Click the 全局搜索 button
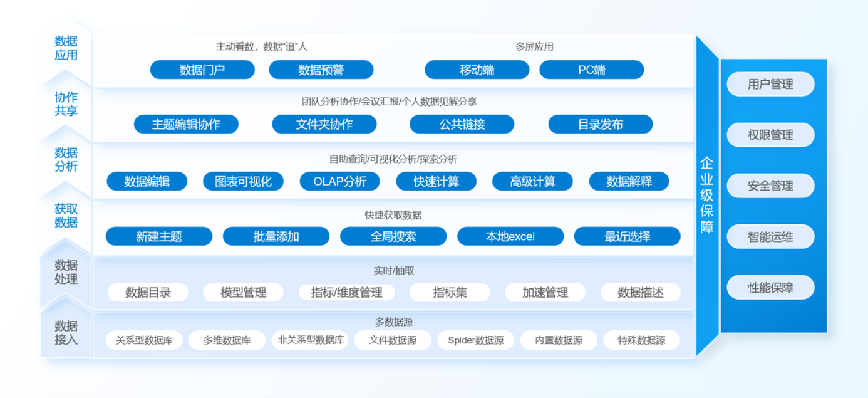The width and height of the screenshot is (868, 398). tap(393, 236)
